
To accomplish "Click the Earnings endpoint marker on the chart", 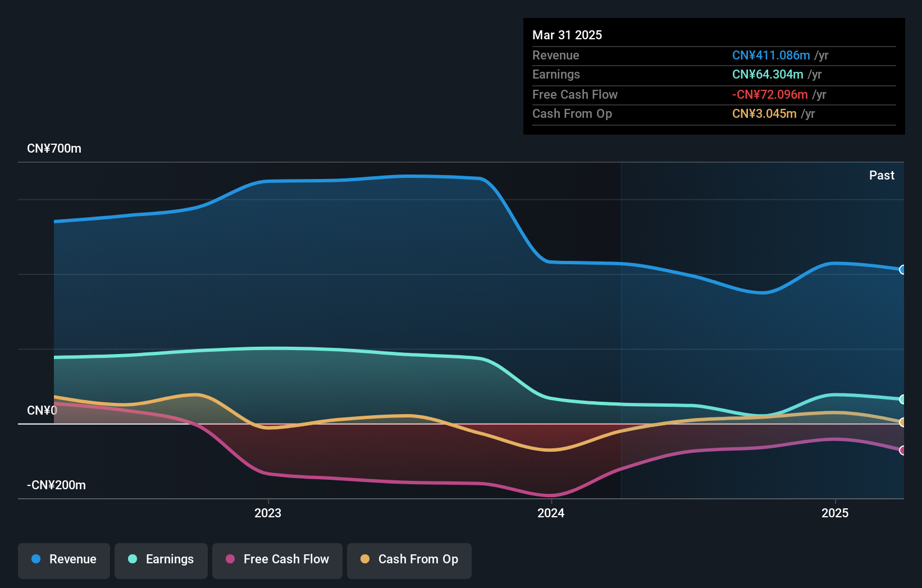I will click(902, 399).
